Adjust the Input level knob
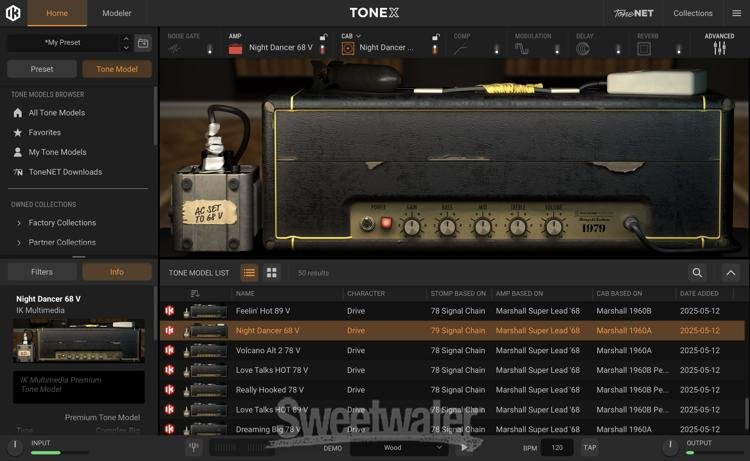Image resolution: width=750 pixels, height=461 pixels. (15, 447)
